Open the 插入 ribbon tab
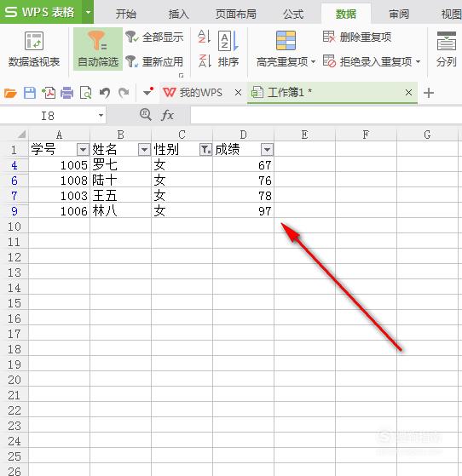Screen dimensions: 462x476 click(x=178, y=14)
